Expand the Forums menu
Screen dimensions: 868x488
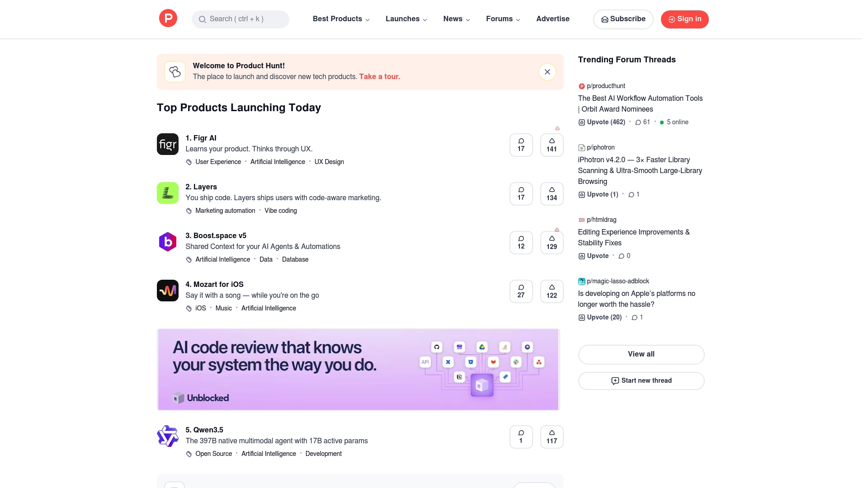click(x=503, y=19)
